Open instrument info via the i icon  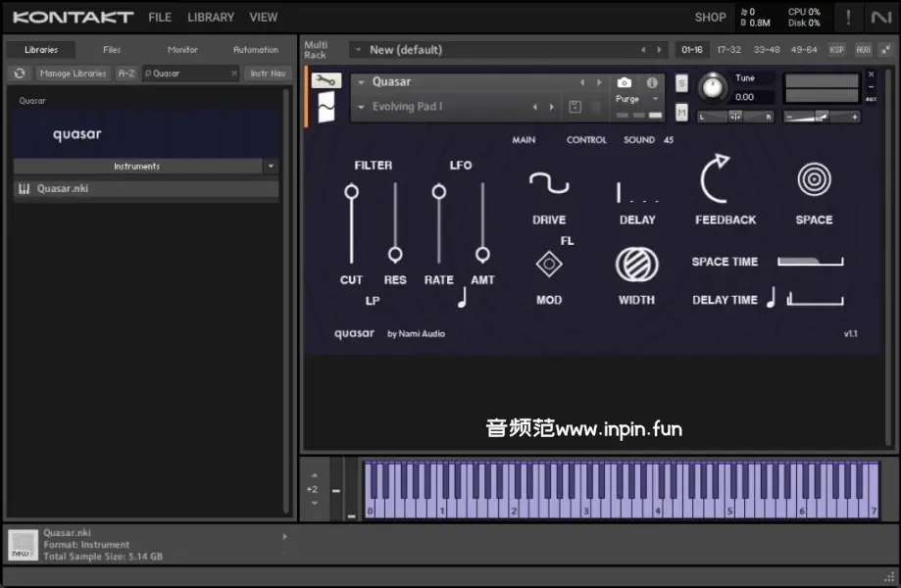652,83
